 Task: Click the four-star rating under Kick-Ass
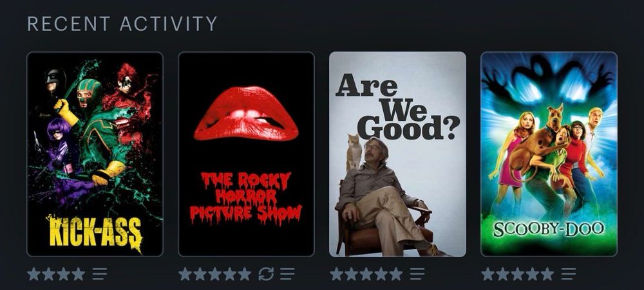pos(56,273)
